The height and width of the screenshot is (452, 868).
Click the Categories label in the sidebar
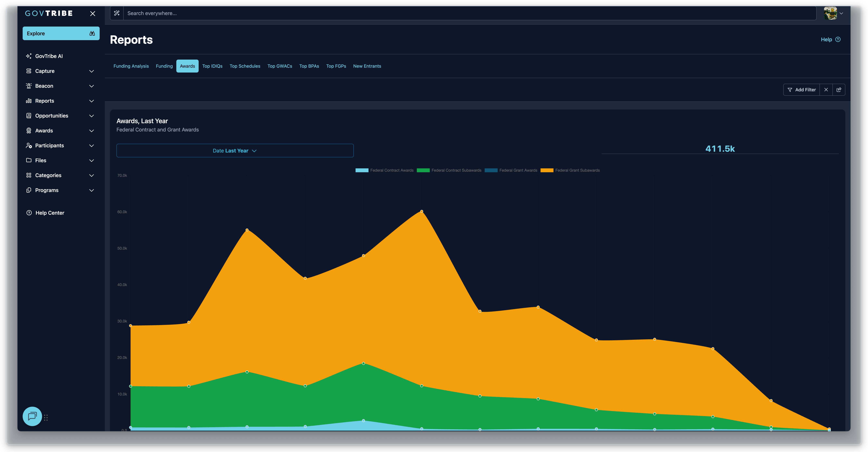[x=48, y=175]
